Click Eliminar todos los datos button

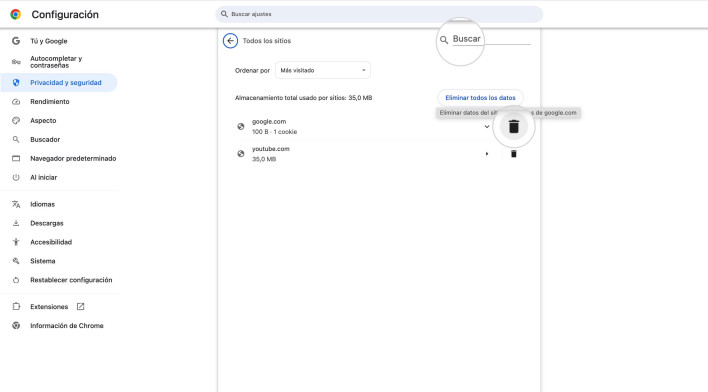[x=480, y=98]
